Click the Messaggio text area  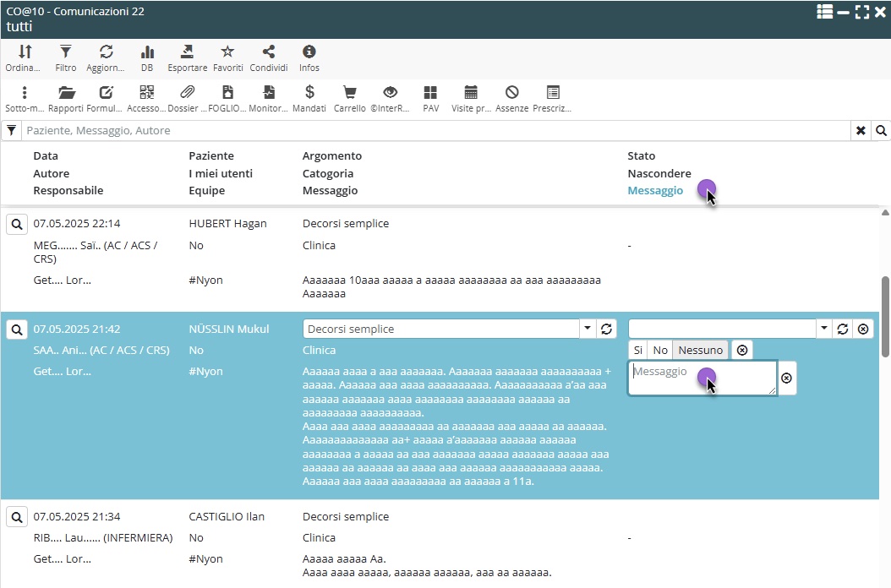click(x=701, y=378)
